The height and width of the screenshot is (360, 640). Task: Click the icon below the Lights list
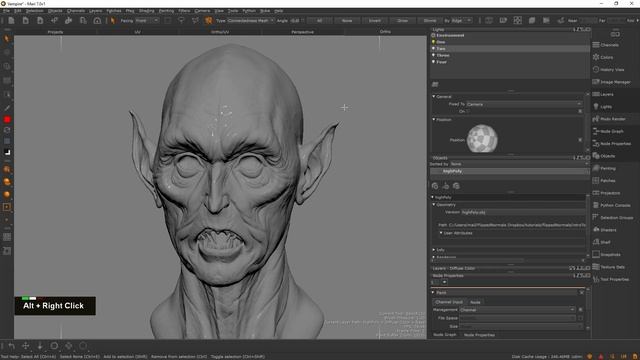[435, 84]
